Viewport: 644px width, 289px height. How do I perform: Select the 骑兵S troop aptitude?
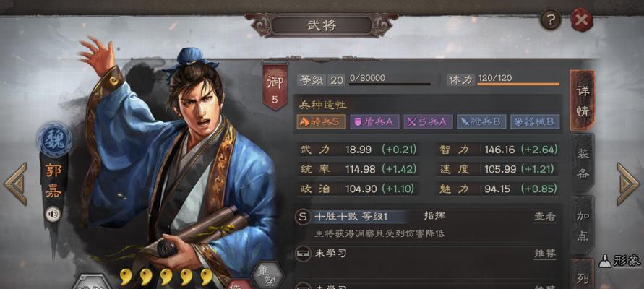tap(321, 122)
